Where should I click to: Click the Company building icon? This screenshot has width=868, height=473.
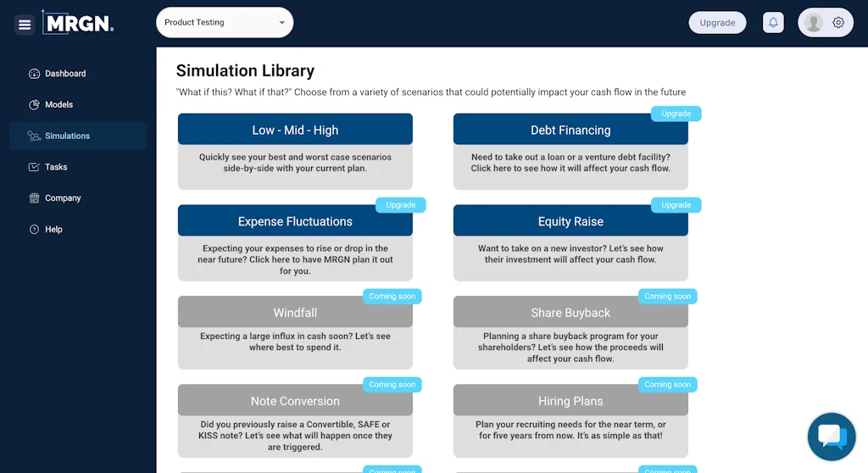point(34,198)
